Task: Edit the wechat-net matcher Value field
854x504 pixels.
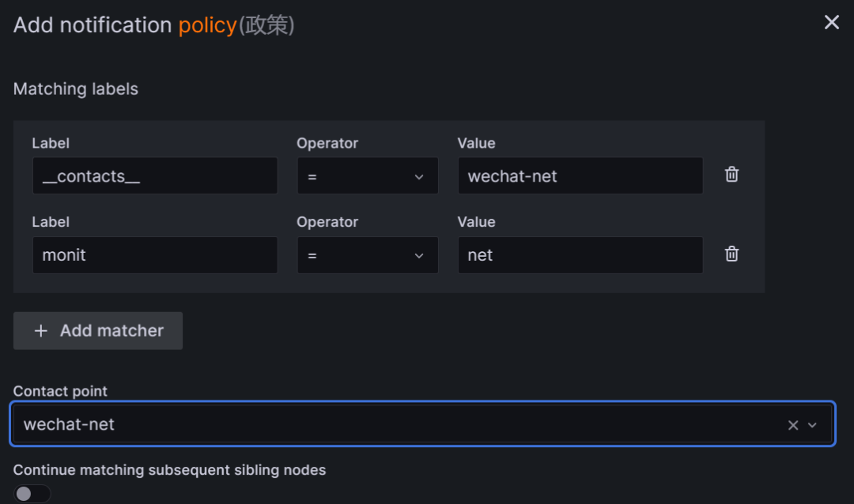Action: (x=580, y=176)
